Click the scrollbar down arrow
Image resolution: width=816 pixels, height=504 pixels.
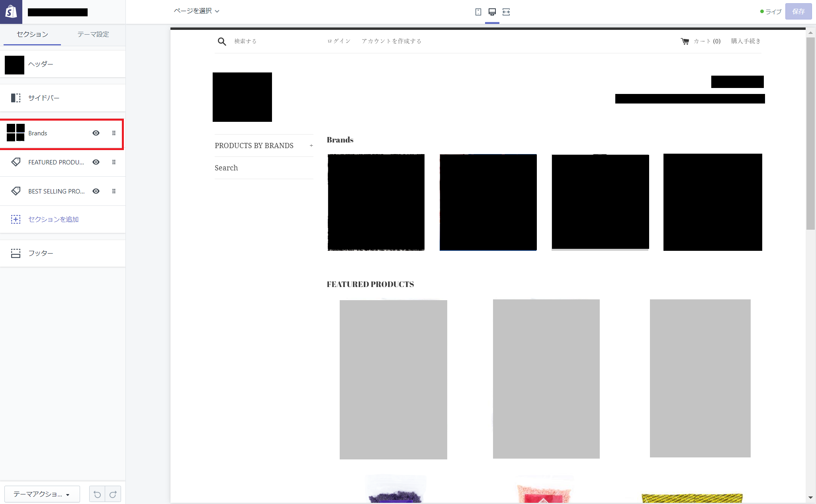[810, 498]
